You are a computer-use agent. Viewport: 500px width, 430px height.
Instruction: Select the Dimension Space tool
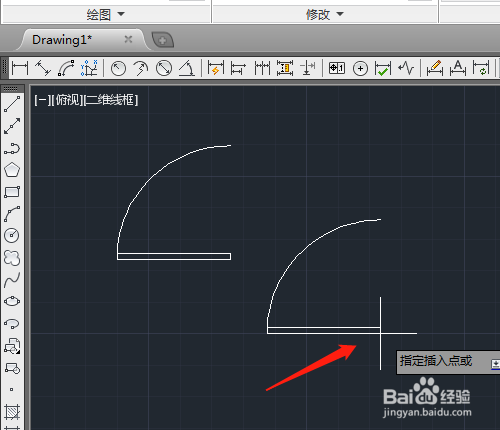tap(285, 68)
